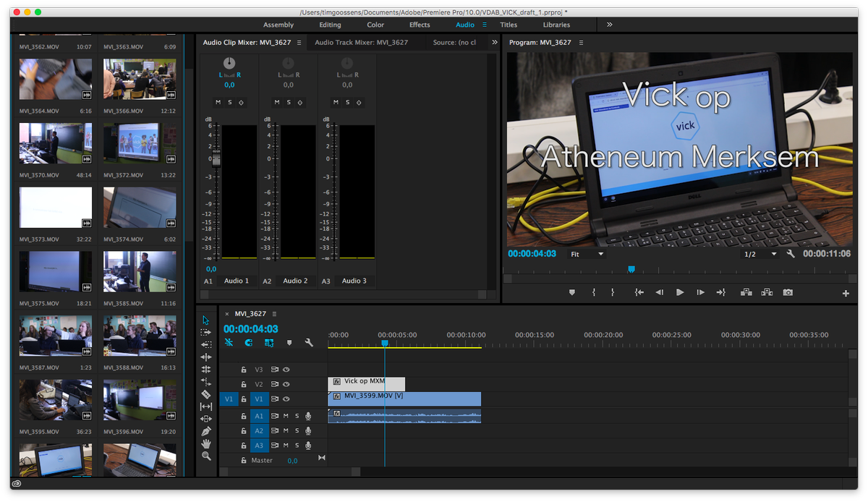Image resolution: width=868 pixels, height=502 pixels.
Task: Step back one frame in Program monitor
Action: [x=659, y=292]
